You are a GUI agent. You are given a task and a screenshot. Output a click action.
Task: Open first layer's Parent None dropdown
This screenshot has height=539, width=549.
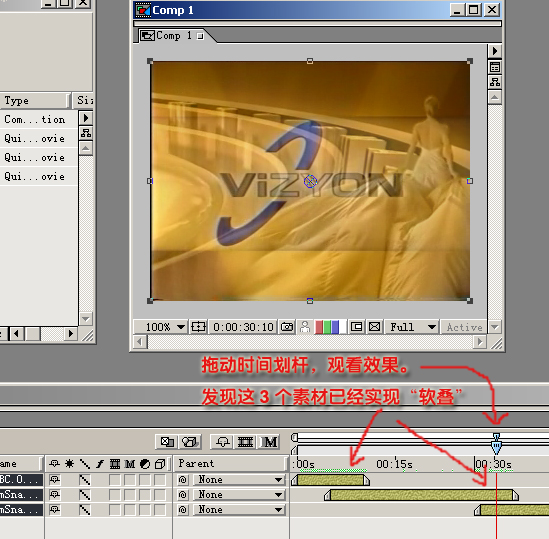click(239, 479)
